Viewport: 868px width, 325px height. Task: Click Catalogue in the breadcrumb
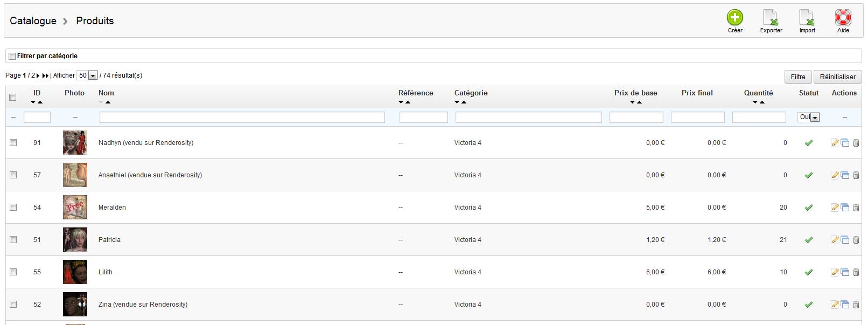pos(33,21)
